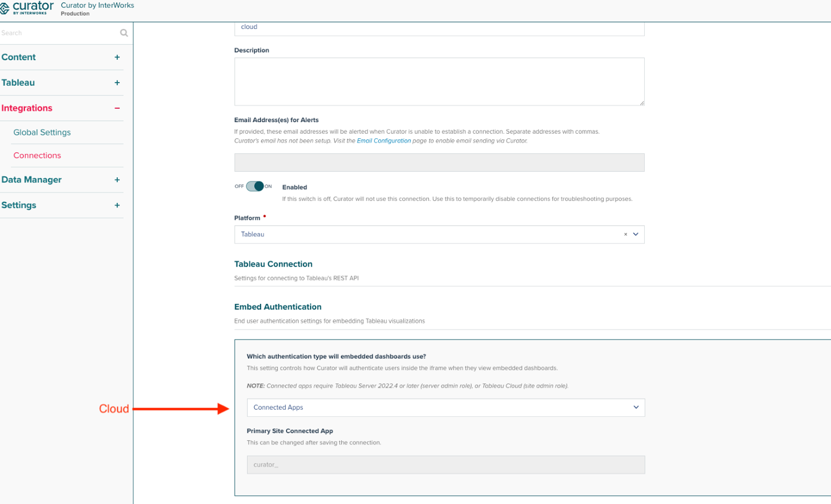Collapse the Integrations section minus icon
This screenshot has width=831, height=504.
point(117,108)
